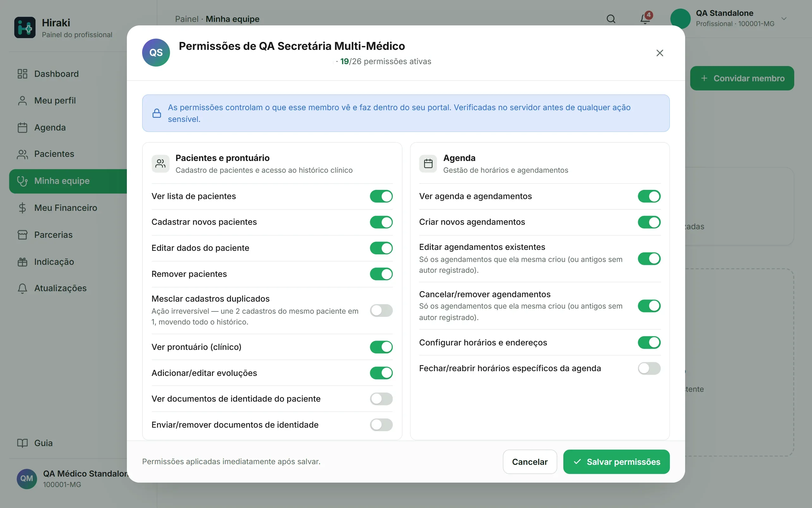Close the permissions dialog with X

pos(660,53)
